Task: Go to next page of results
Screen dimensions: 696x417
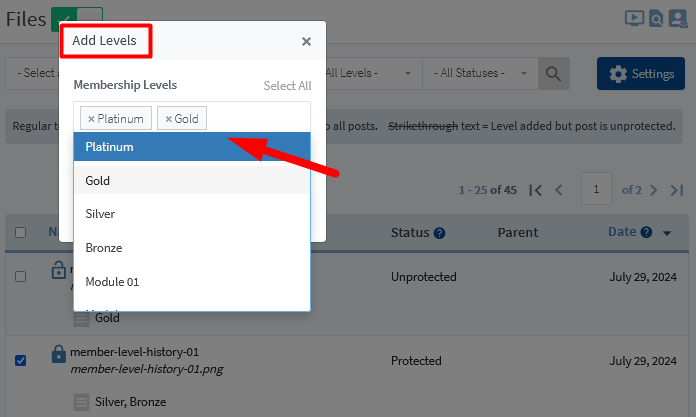Action: click(653, 191)
